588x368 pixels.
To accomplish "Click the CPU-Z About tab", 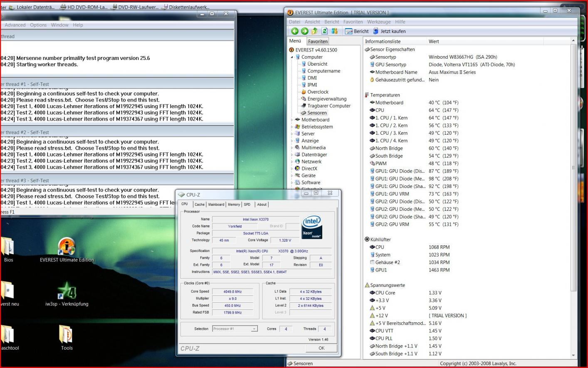I will pyautogui.click(x=262, y=205).
